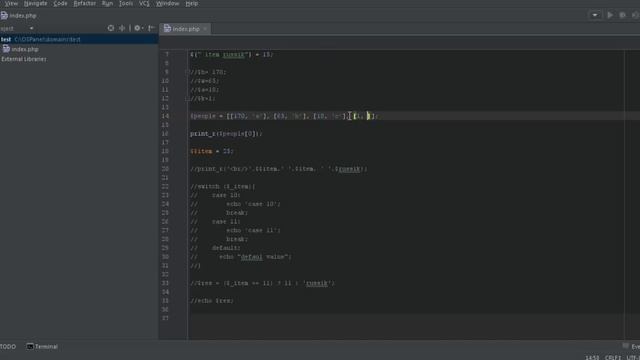This screenshot has width=640, height=360.
Task: Open the Navigate menu
Action: [36, 3]
